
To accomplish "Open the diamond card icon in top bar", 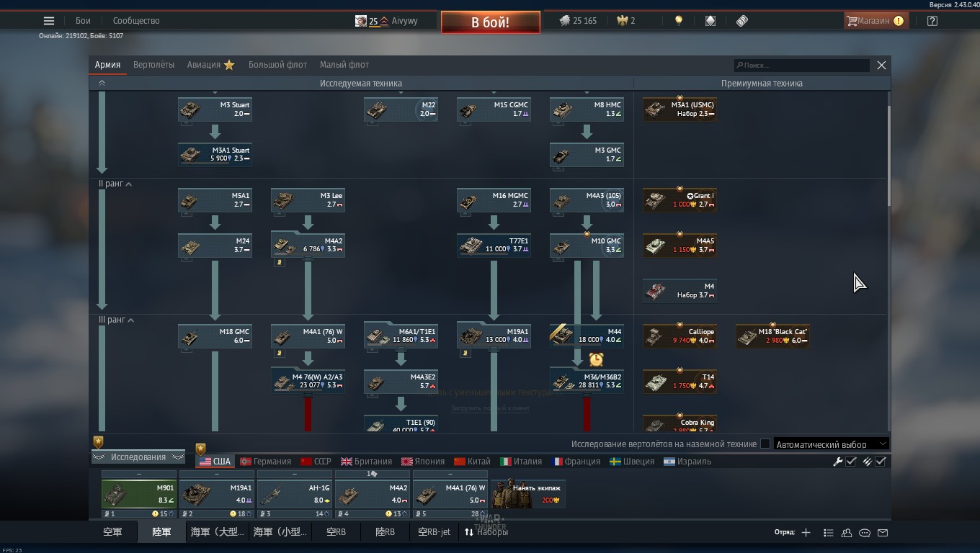I will tap(710, 21).
